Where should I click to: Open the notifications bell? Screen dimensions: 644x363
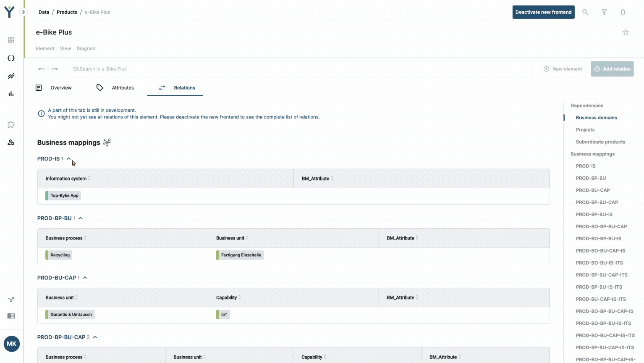[623, 12]
